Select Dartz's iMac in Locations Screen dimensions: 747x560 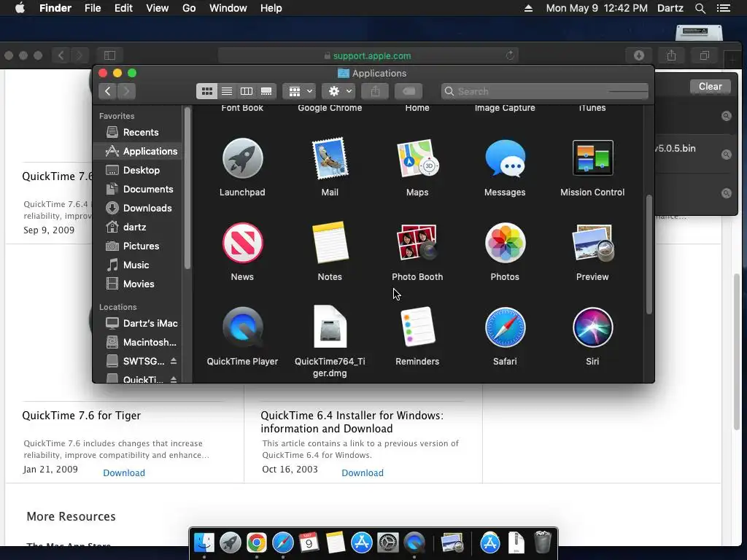pyautogui.click(x=138, y=323)
